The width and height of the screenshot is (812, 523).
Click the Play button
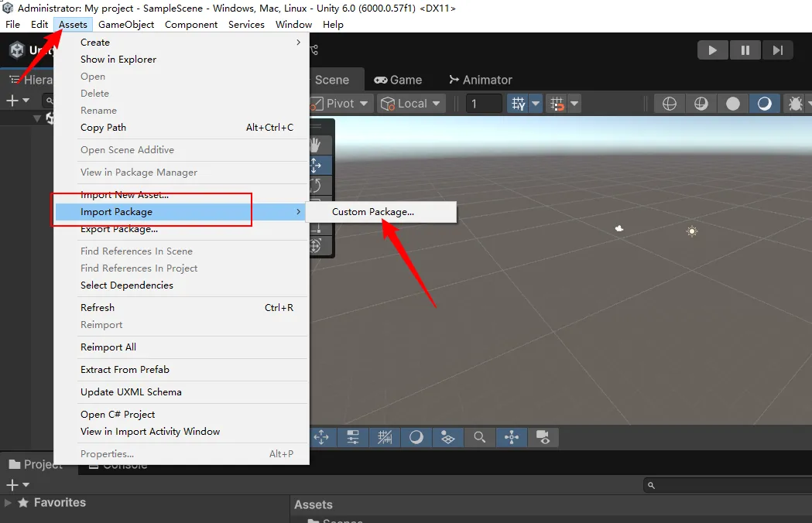(x=712, y=50)
